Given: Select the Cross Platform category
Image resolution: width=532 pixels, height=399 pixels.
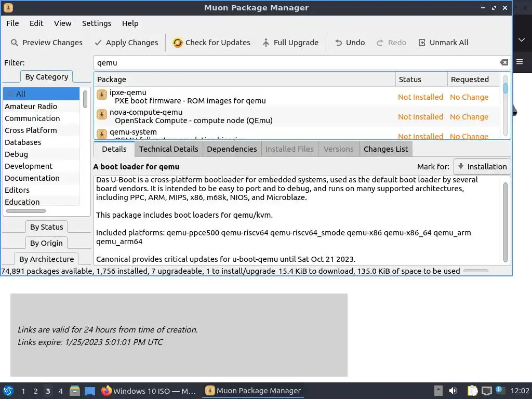Looking at the screenshot, I should (x=41, y=130).
